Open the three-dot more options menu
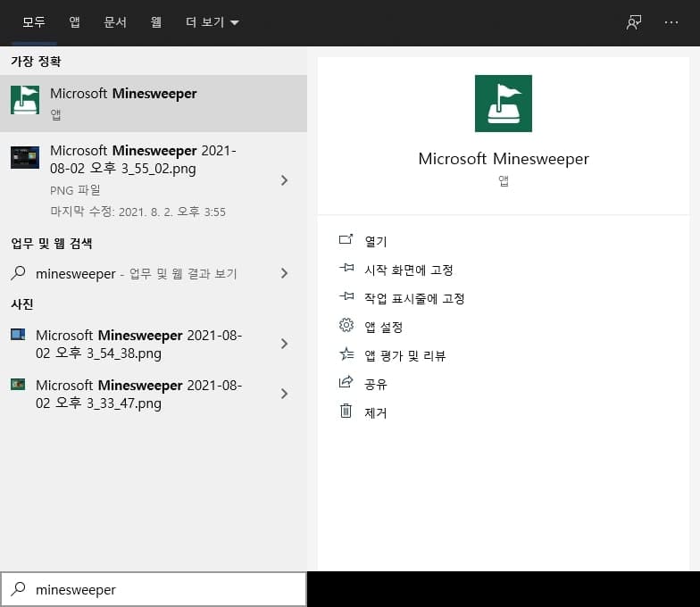Viewport: 700px width, 607px height. tap(671, 22)
